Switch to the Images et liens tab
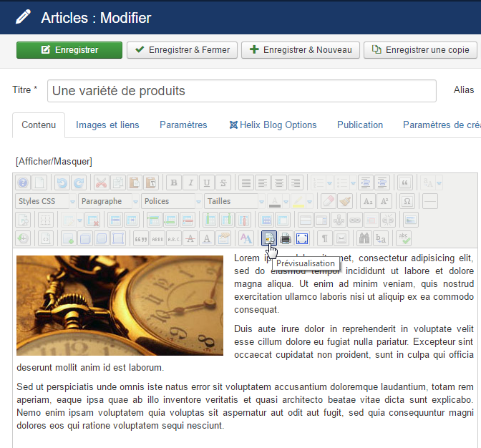481x448 pixels. [x=107, y=125]
